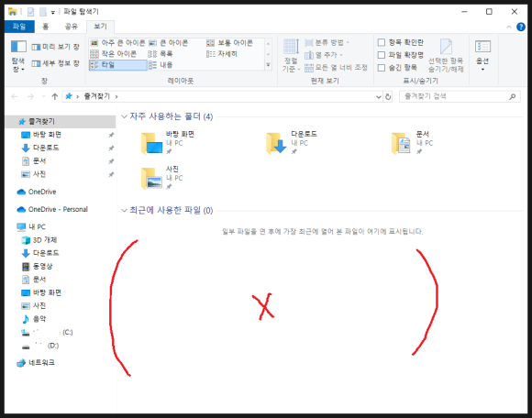Switch to the 홈 ribbon tab
This screenshot has height=418, width=532.
click(x=46, y=27)
